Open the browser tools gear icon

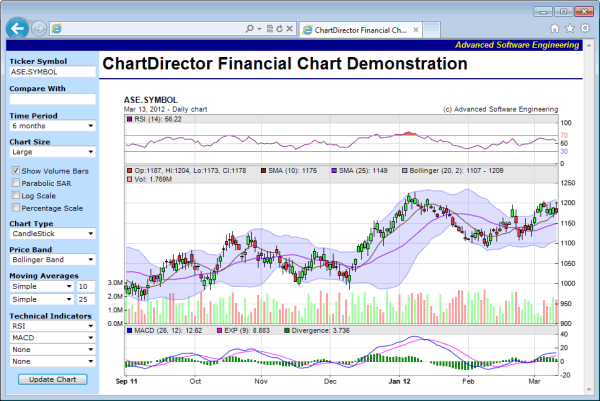(585, 29)
